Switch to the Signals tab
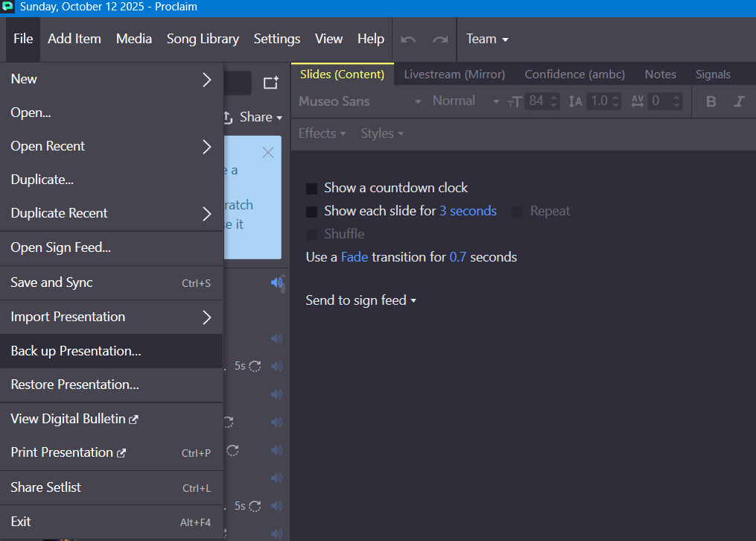 713,75
